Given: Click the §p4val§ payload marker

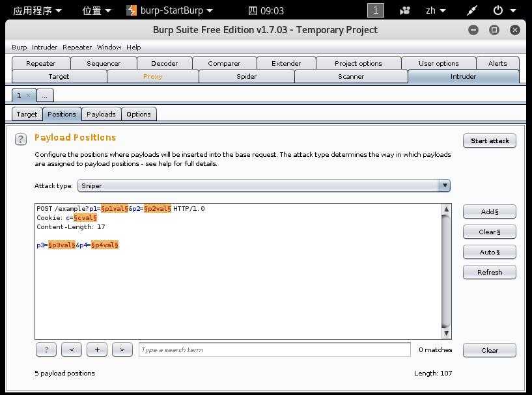Looking at the screenshot, I should point(105,245).
